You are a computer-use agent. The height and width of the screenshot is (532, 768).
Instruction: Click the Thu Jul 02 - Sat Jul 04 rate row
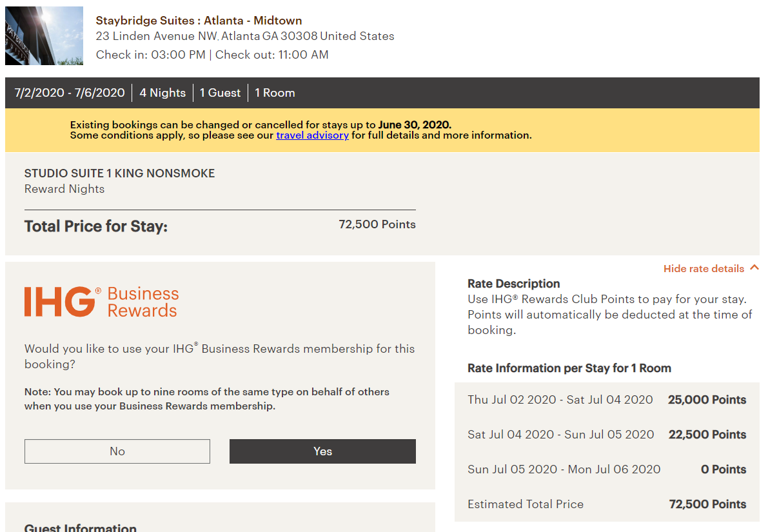pyautogui.click(x=607, y=400)
